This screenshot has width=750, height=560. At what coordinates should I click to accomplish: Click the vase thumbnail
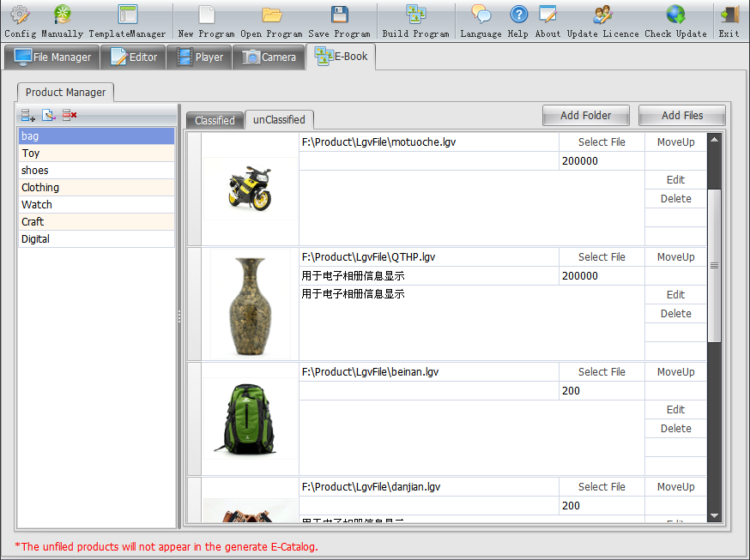pos(251,304)
